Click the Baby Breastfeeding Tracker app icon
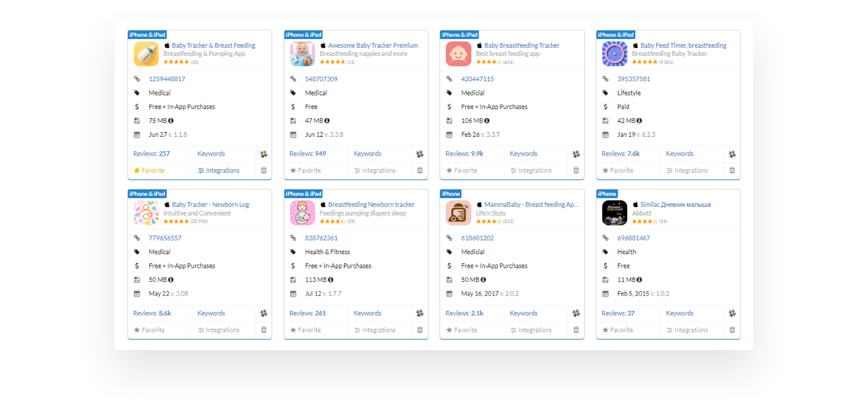 458,54
